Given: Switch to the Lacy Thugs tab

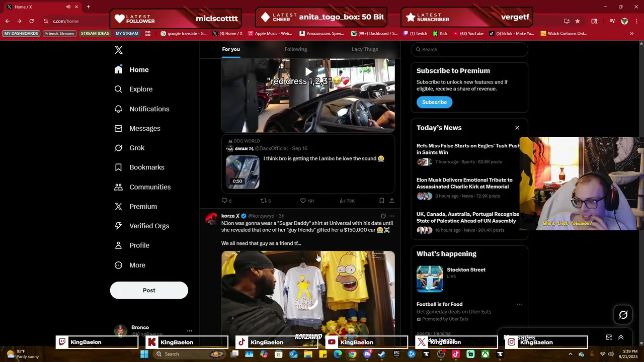Looking at the screenshot, I should point(365,49).
